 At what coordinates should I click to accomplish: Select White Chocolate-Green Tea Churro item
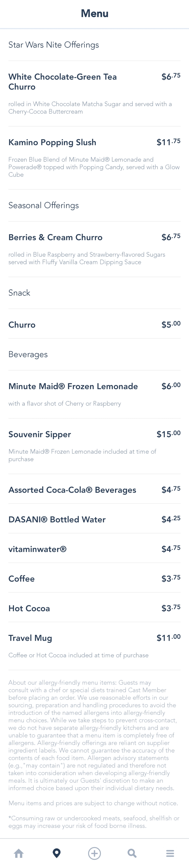(63, 82)
